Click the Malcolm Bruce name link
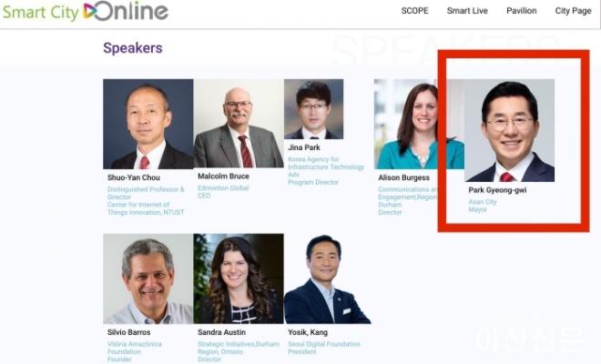Screen dimensions: 601x364 click(223, 177)
